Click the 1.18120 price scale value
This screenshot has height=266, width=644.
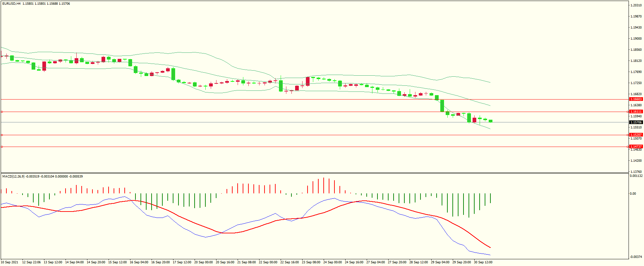[636, 61]
